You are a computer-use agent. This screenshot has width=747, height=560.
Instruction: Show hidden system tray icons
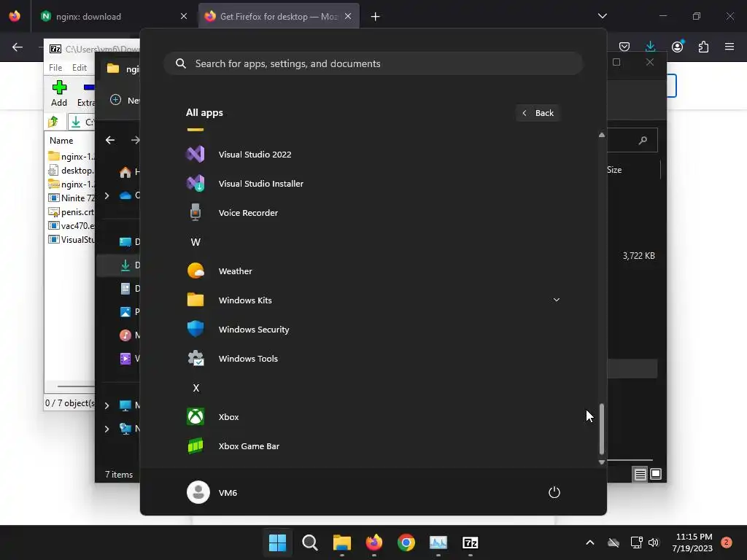(x=589, y=542)
